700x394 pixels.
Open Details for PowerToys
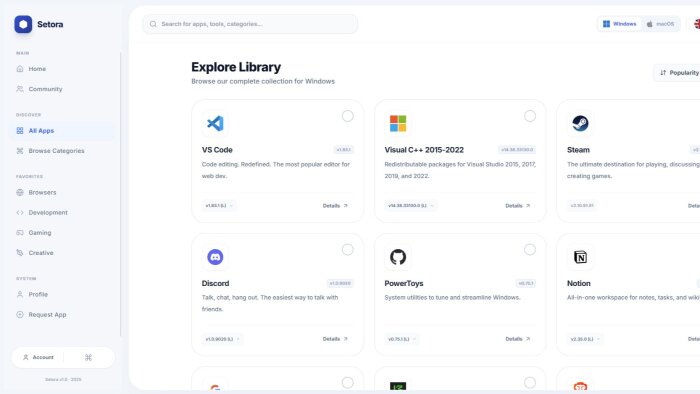(x=517, y=339)
